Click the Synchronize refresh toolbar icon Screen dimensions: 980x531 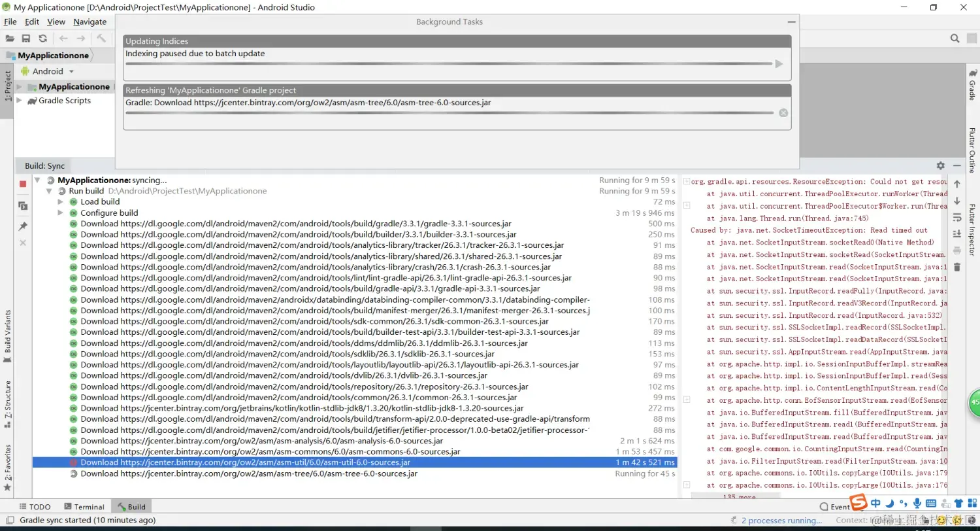42,39
